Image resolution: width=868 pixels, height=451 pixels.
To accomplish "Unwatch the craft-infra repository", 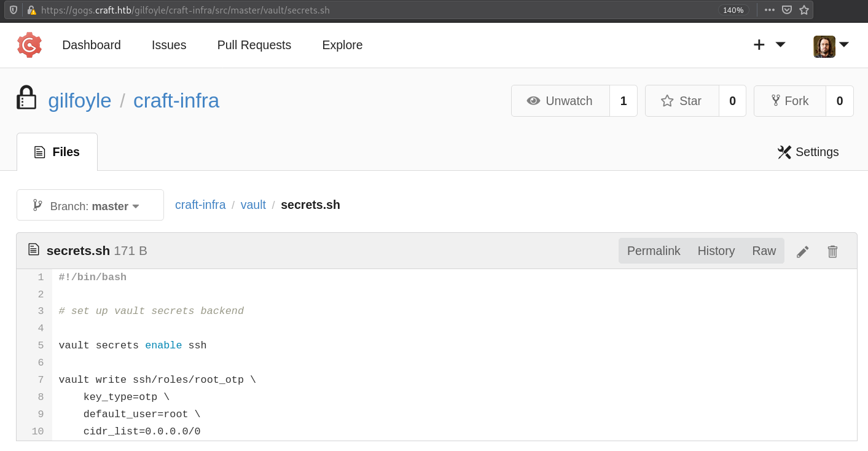I will click(560, 101).
